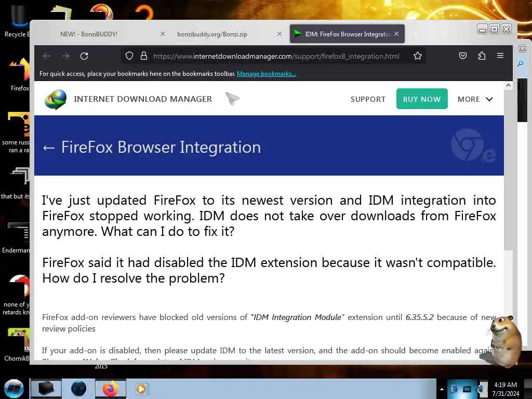Screen dimensions: 532x399
Task: Open SUPPORT page link
Action: (368, 99)
